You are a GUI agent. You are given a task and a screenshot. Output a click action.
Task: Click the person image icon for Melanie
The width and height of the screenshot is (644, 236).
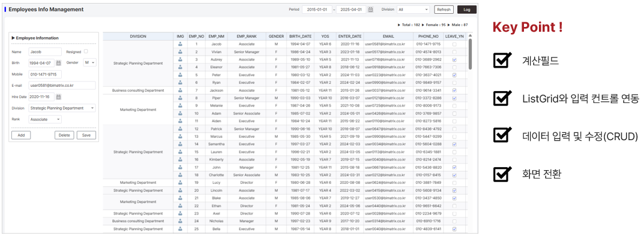point(180,105)
